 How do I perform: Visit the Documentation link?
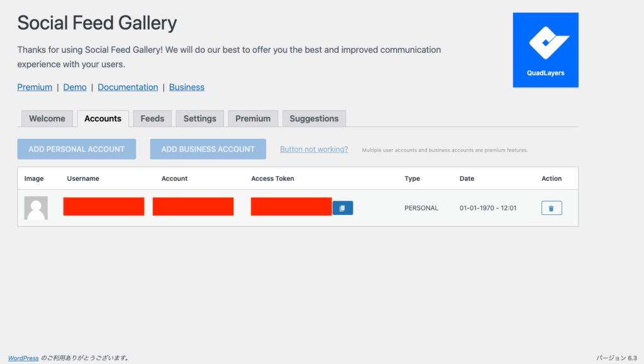click(128, 87)
